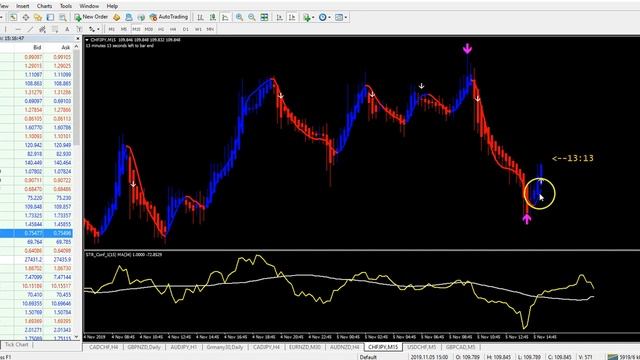Switch chart to line chart style
The height and width of the screenshot is (360, 640).
pos(225,17)
